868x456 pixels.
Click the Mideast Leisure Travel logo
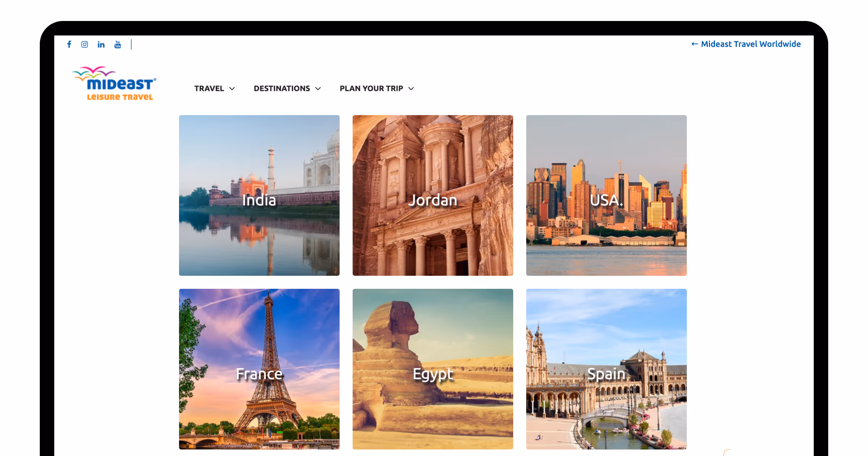click(114, 83)
